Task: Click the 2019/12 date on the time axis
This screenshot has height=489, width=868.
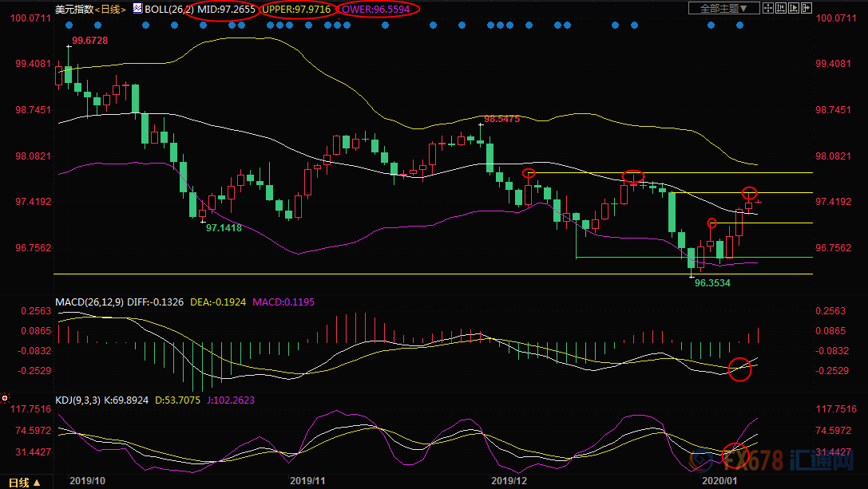Action: pos(509,481)
